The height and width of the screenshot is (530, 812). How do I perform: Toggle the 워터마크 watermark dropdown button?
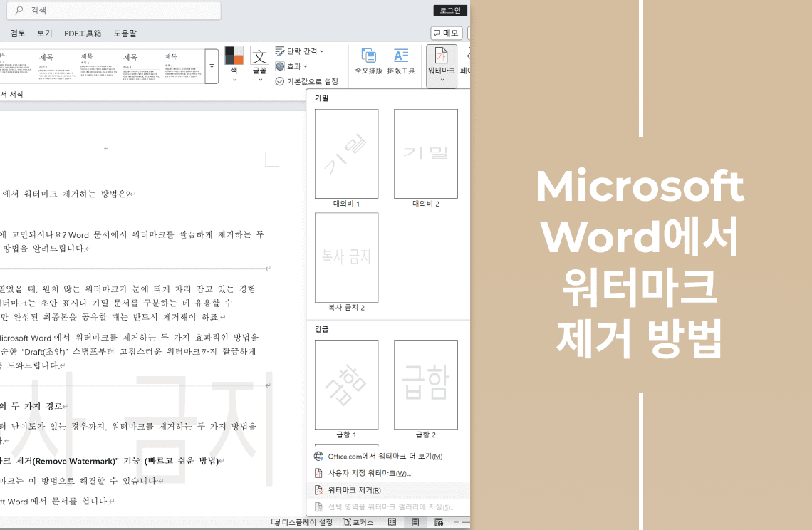[442, 66]
